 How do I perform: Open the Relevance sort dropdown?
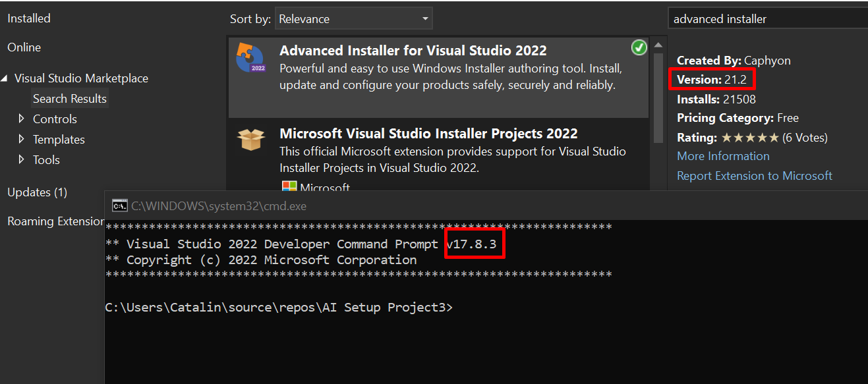pos(353,18)
